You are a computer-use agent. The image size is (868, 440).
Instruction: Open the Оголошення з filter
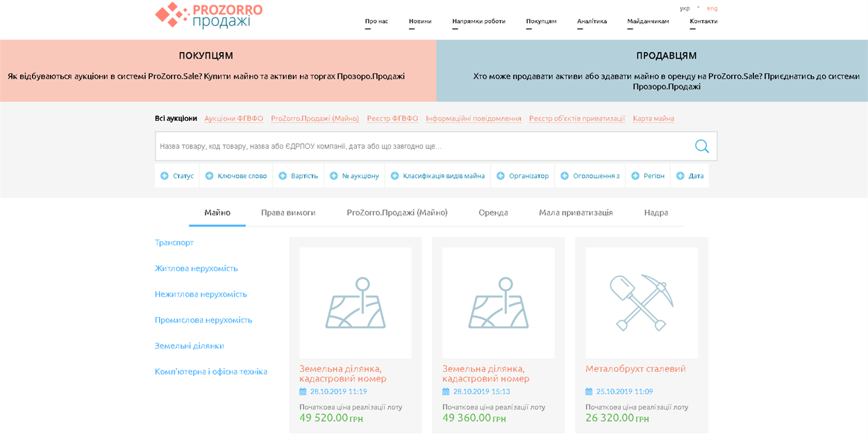pyautogui.click(x=590, y=176)
